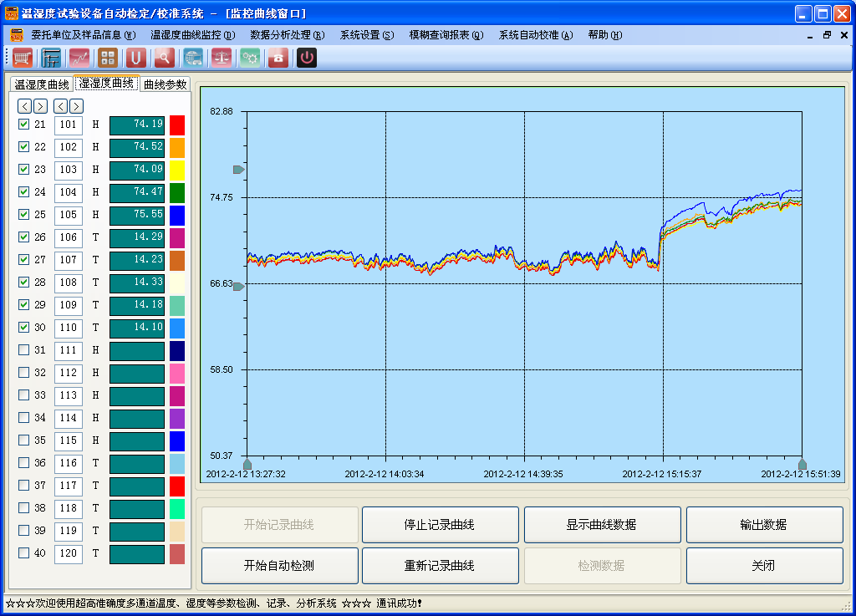Pick the red color swatch for channel 21
Image resolution: width=856 pixels, height=616 pixels.
pyautogui.click(x=177, y=125)
